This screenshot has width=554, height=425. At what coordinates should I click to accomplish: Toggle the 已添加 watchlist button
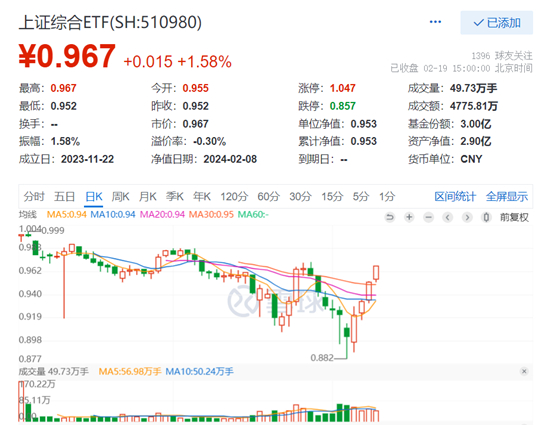[496, 23]
